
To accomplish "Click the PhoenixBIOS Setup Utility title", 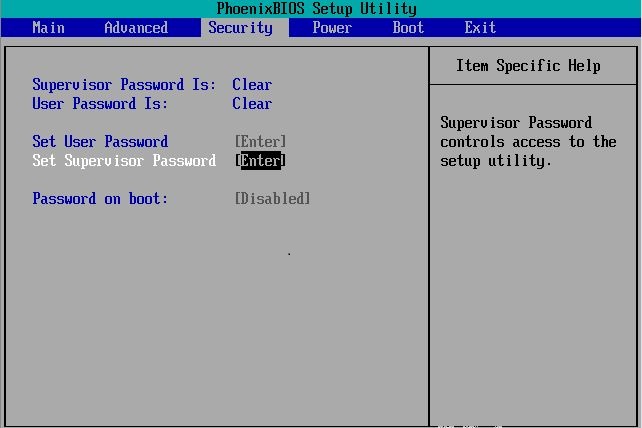I will 316,9.
